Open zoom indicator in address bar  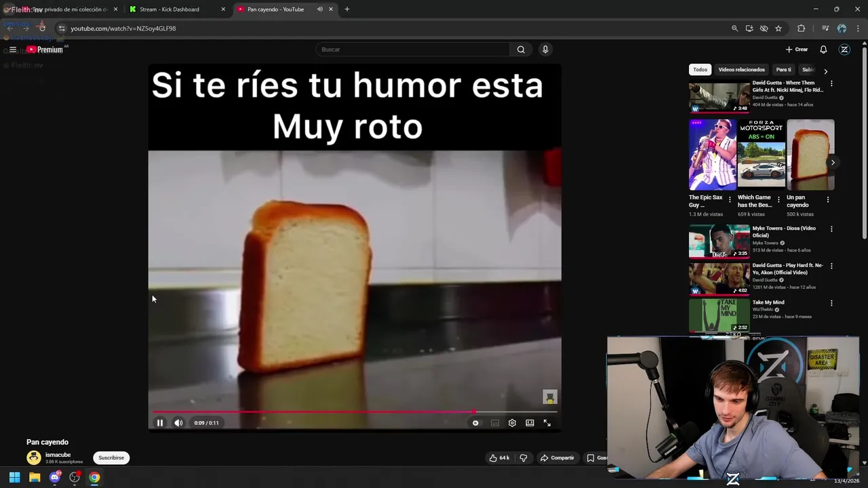tap(734, 28)
